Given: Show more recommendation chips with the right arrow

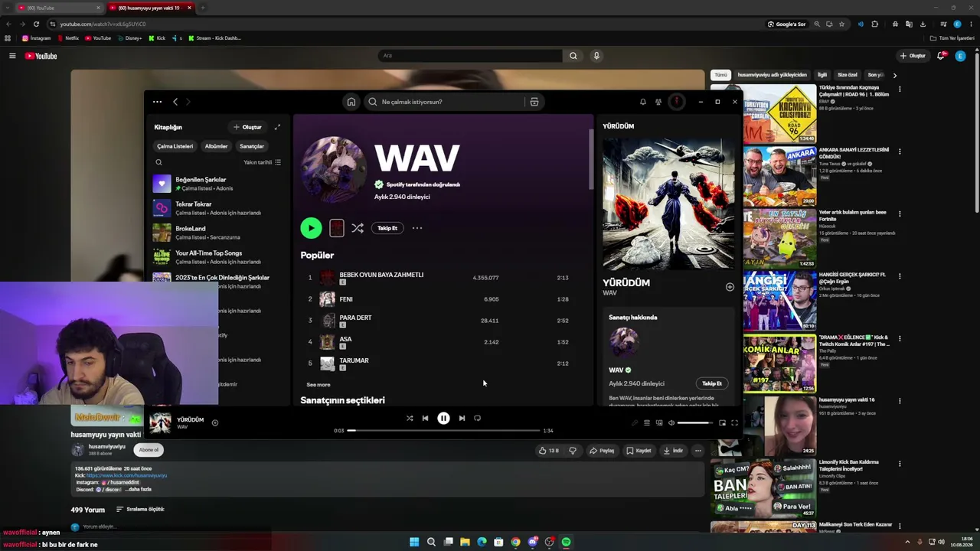Looking at the screenshot, I should click(x=894, y=75).
